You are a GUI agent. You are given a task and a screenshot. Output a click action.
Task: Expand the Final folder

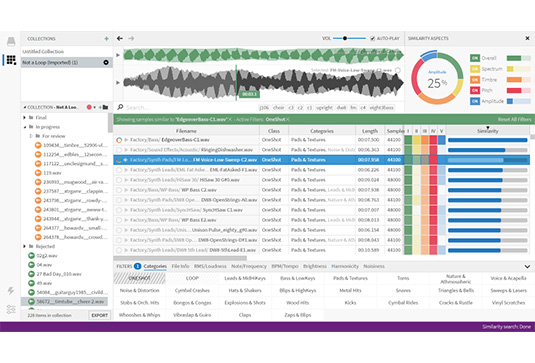[x=25, y=117]
